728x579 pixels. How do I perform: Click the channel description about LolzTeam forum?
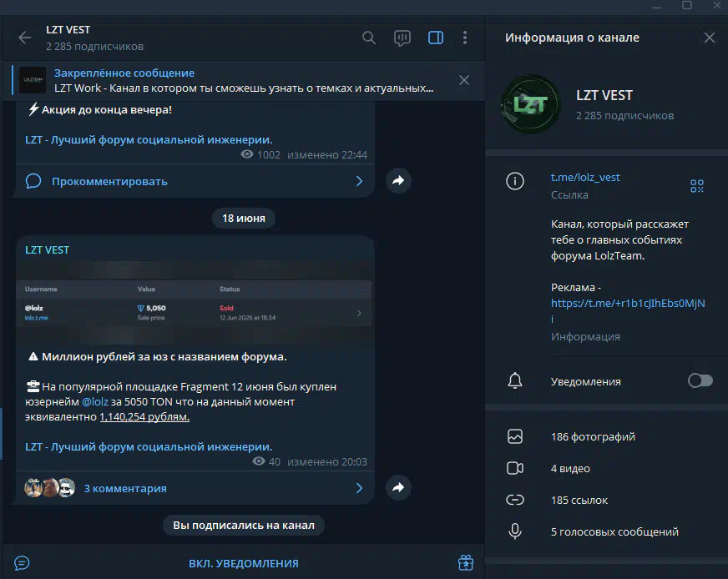tap(619, 239)
